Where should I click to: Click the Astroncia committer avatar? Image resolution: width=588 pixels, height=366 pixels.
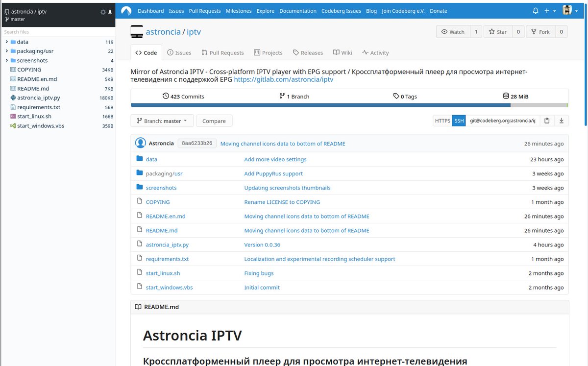141,143
